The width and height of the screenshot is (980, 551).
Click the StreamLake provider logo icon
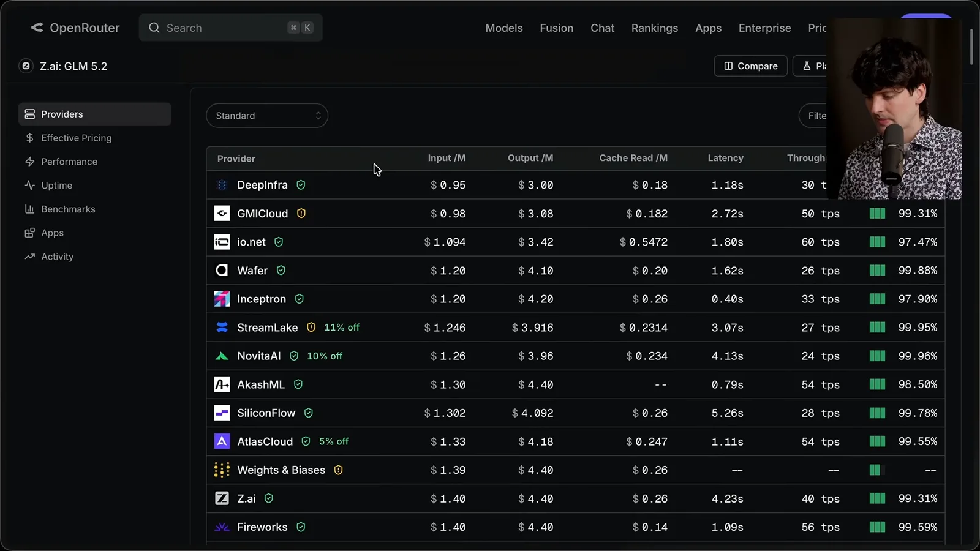click(222, 328)
